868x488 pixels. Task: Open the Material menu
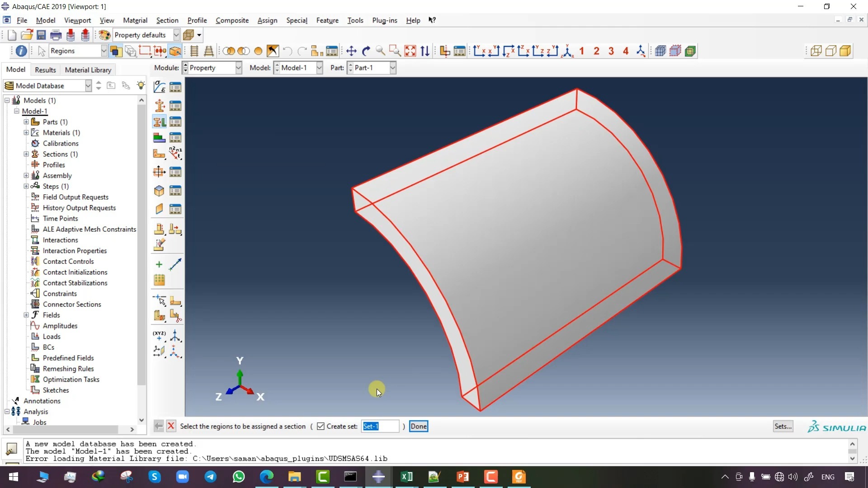click(x=135, y=20)
